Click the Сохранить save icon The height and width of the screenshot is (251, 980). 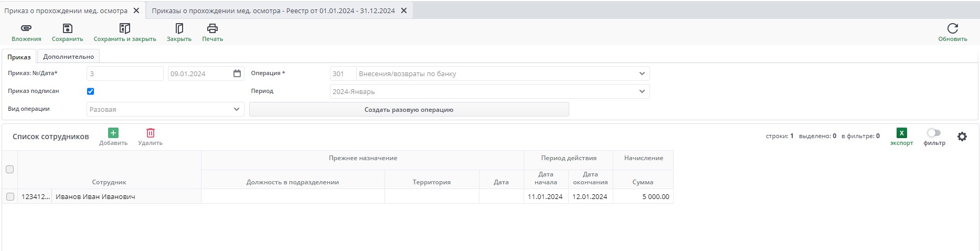point(67,28)
